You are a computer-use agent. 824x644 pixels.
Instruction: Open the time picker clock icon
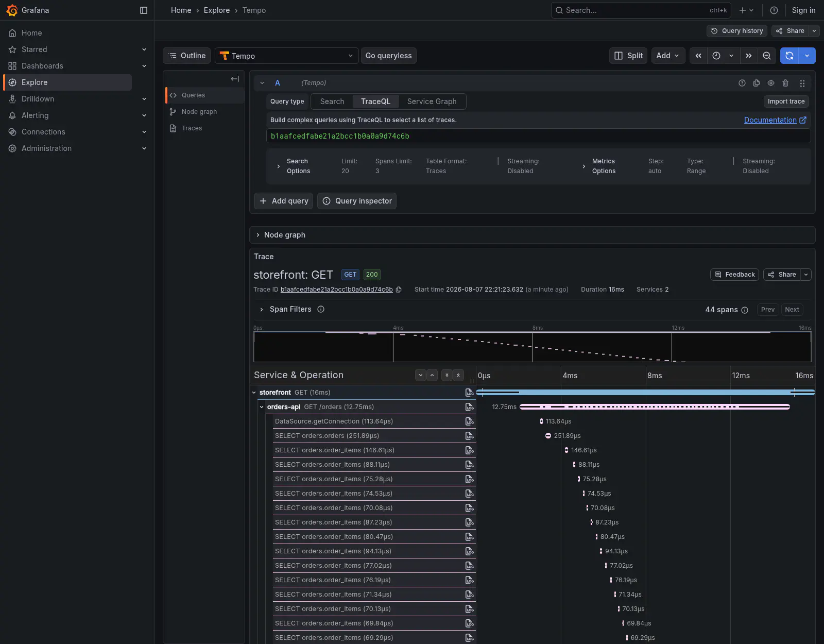pos(716,56)
